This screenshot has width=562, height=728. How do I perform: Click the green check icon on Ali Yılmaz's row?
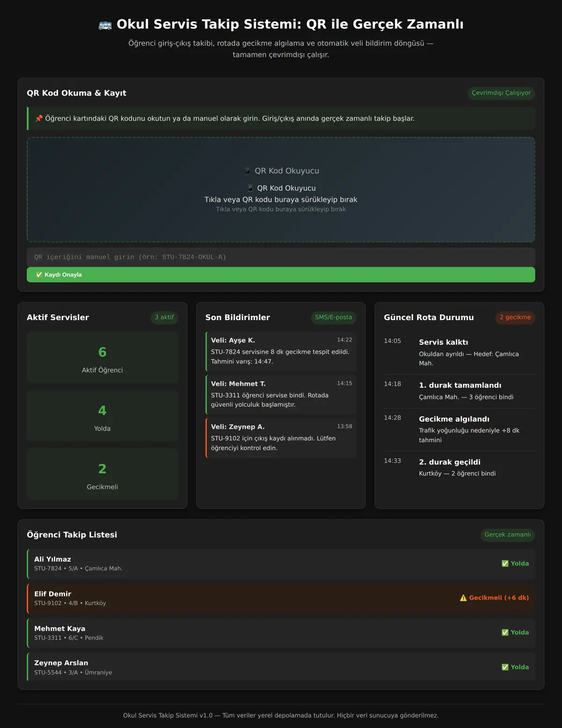[x=505, y=564]
